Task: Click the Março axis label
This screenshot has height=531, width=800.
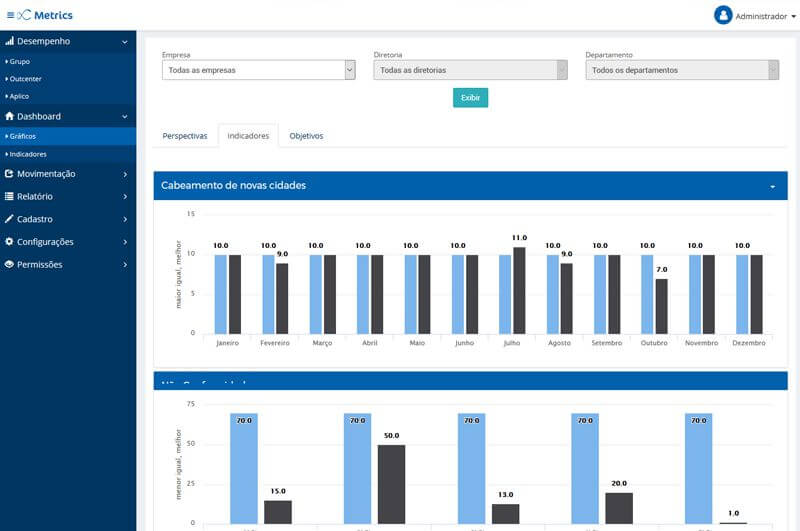Action: [x=322, y=343]
